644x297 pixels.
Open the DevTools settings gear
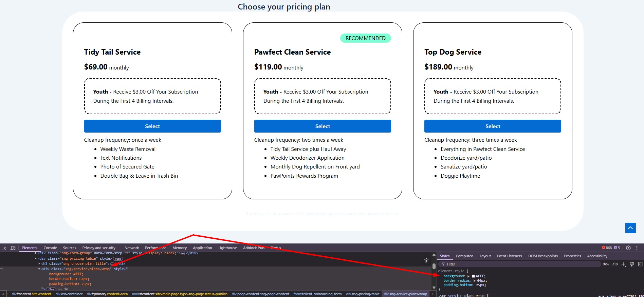(x=628, y=248)
